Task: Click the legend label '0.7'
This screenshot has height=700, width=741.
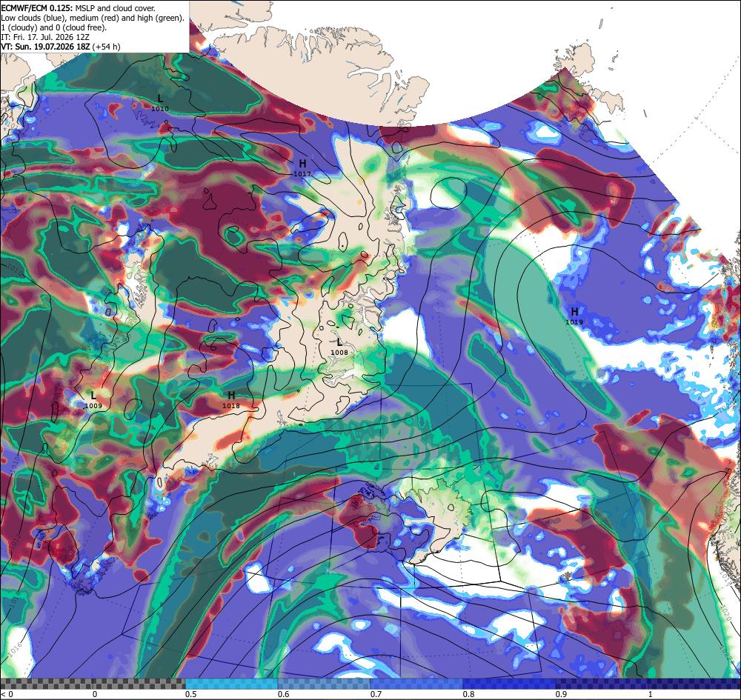Action: pyautogui.click(x=376, y=694)
